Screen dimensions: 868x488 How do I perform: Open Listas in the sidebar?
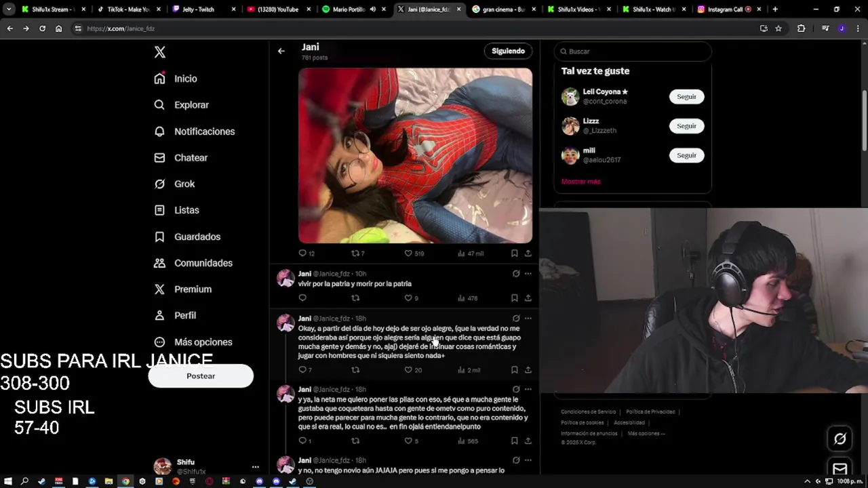click(x=176, y=210)
